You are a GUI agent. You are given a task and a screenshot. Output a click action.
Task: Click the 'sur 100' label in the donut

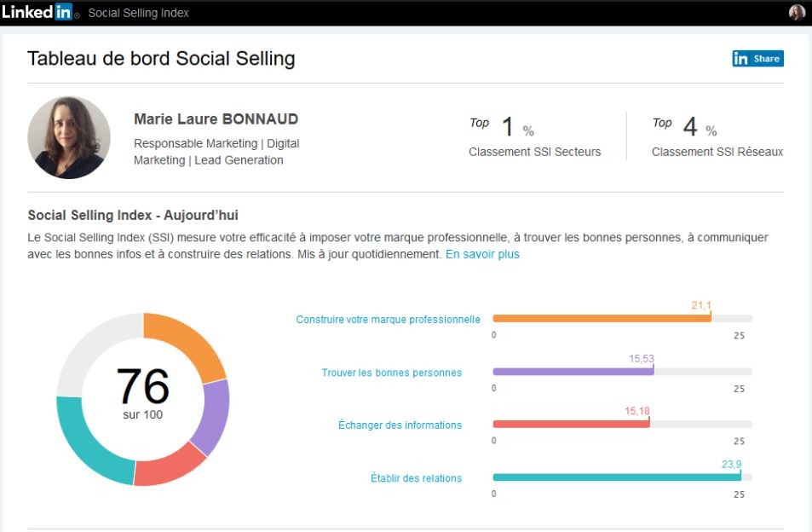[143, 414]
